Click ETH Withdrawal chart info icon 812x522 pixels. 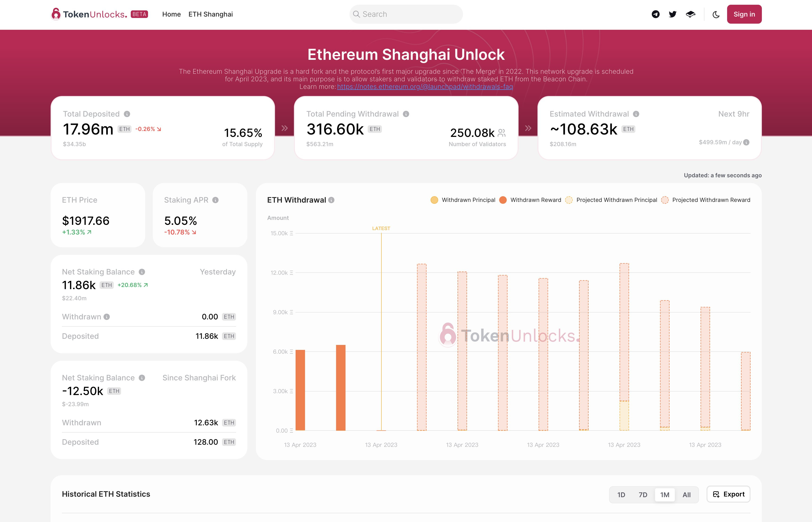tap(332, 200)
